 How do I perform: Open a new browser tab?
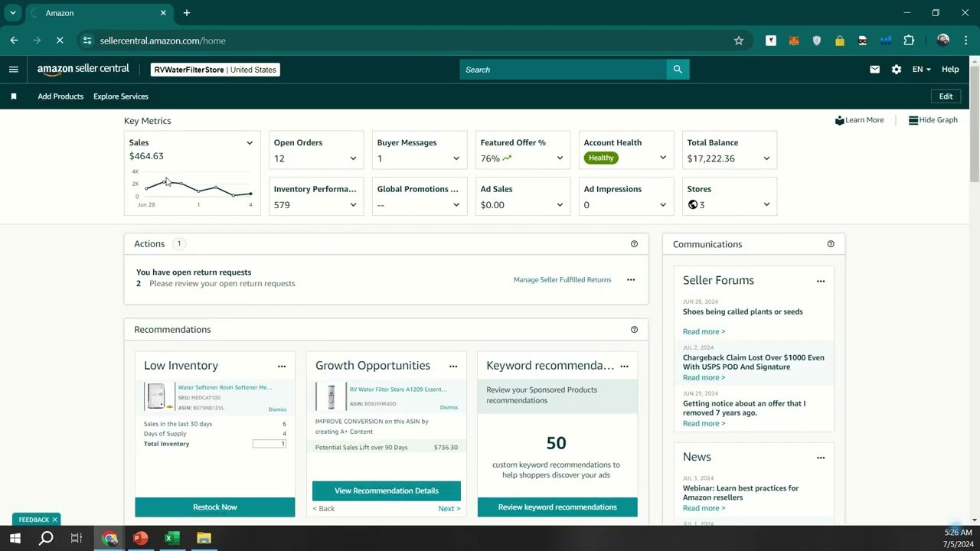tap(187, 13)
